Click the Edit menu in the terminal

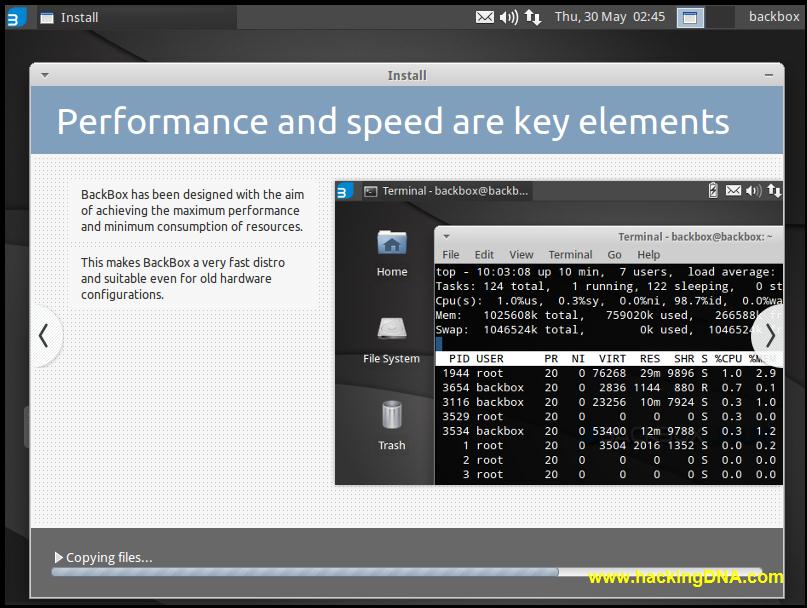click(484, 255)
